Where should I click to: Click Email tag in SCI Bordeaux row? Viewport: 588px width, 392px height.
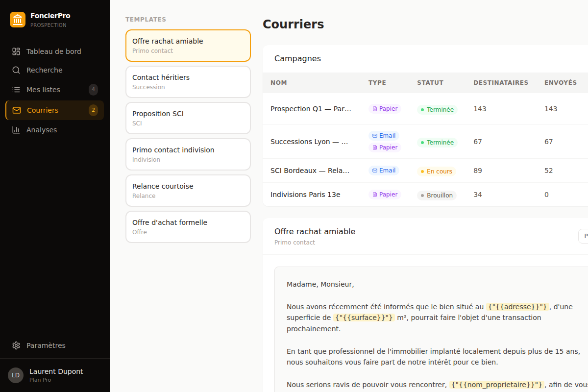[x=384, y=171]
